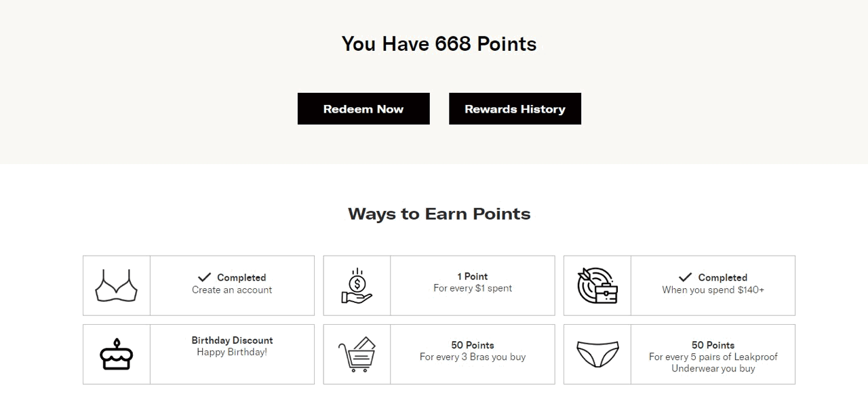The width and height of the screenshot is (868, 419).
Task: Click the "Create an account" text
Action: (x=232, y=290)
